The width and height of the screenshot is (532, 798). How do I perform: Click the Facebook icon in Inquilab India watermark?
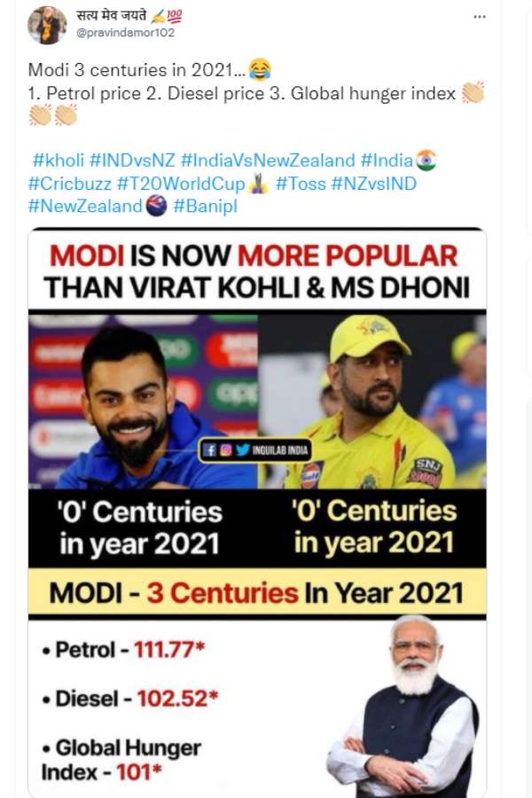(209, 450)
